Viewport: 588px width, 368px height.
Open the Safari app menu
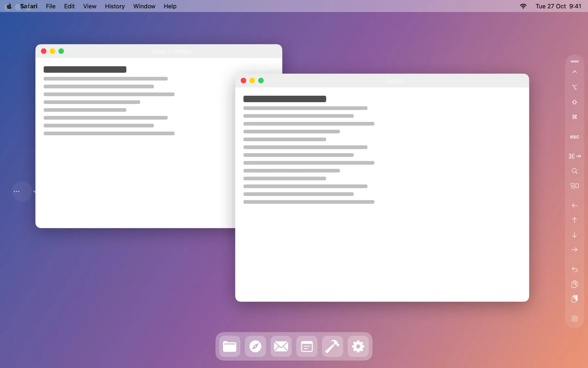click(x=29, y=6)
